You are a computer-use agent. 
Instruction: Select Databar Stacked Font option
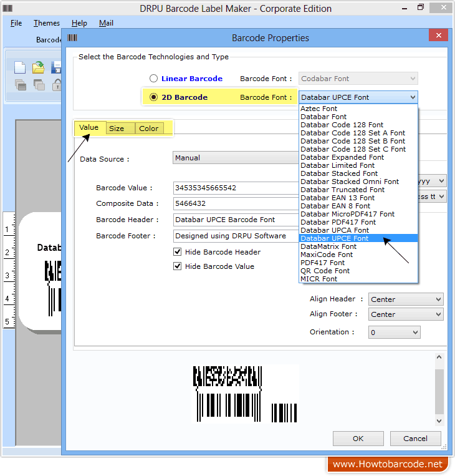[x=358, y=173]
